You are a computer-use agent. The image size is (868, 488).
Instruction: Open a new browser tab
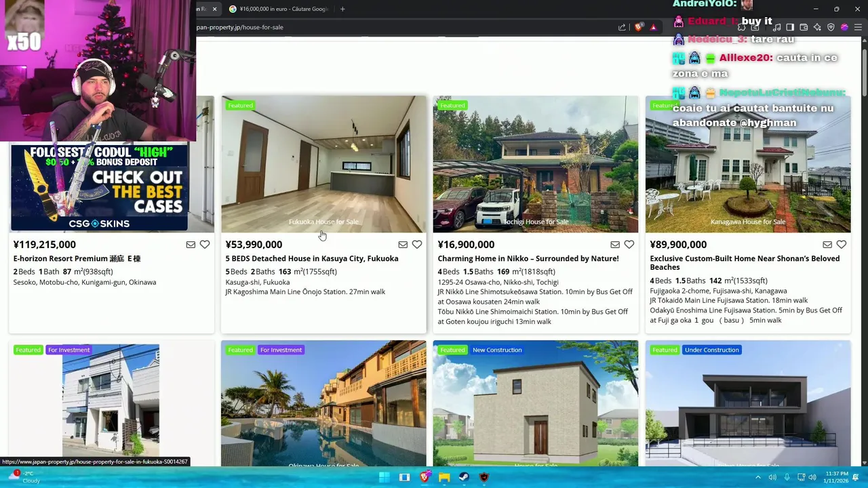342,9
